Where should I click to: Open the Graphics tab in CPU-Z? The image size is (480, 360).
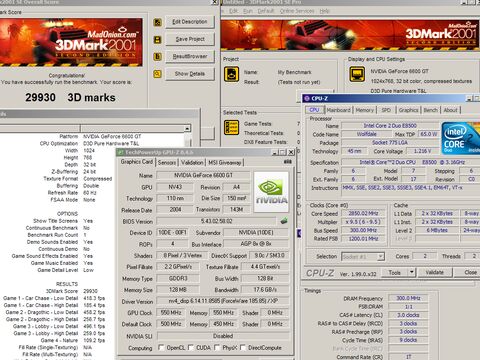coord(408,110)
